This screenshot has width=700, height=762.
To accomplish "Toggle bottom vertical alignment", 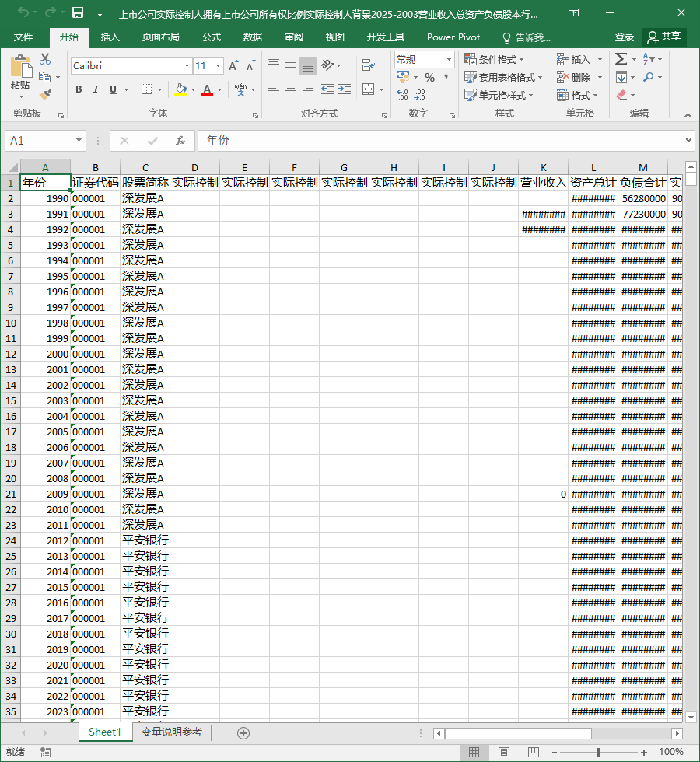I will tap(308, 65).
